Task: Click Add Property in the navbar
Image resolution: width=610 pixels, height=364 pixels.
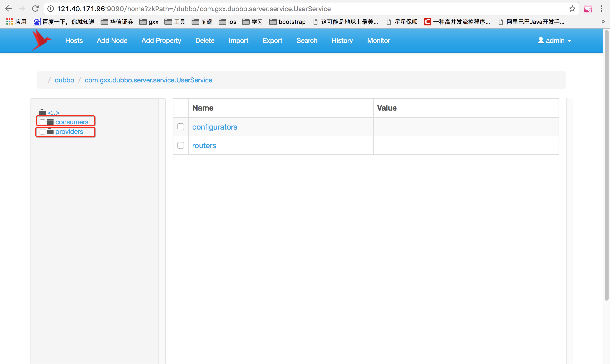Action: tap(161, 40)
